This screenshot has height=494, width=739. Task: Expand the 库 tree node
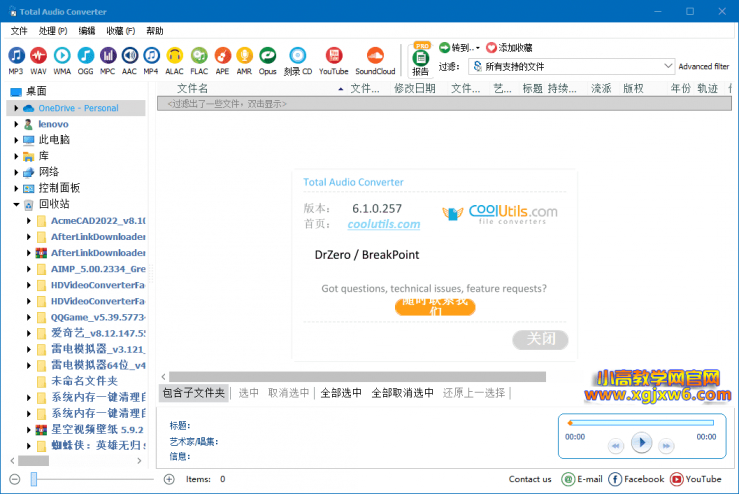pyautogui.click(x=16, y=156)
